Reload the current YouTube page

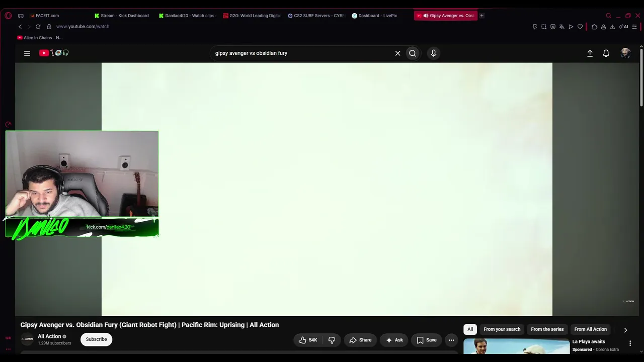pyautogui.click(x=38, y=27)
